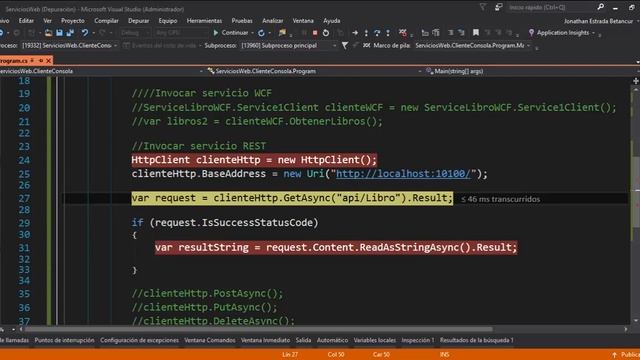Image resolution: width=640 pixels, height=360 pixels.
Task: Toggle INS mode in the status bar
Action: (444, 355)
